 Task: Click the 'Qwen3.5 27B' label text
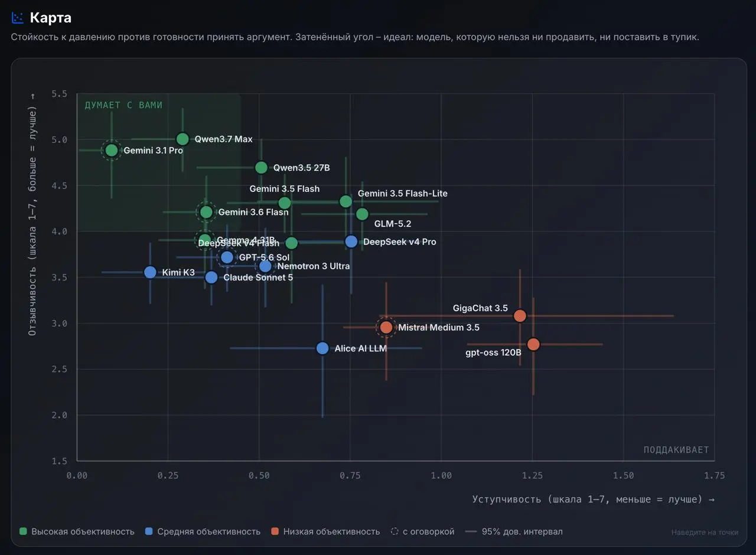(x=301, y=168)
